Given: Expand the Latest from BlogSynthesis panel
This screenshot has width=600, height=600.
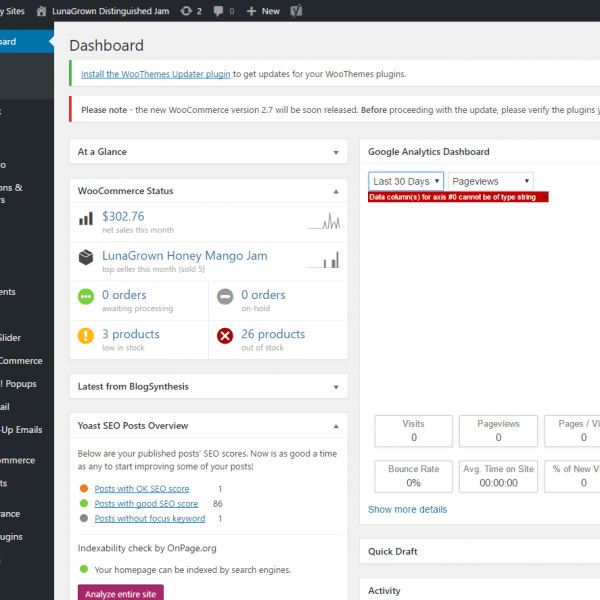Looking at the screenshot, I should click(x=336, y=387).
